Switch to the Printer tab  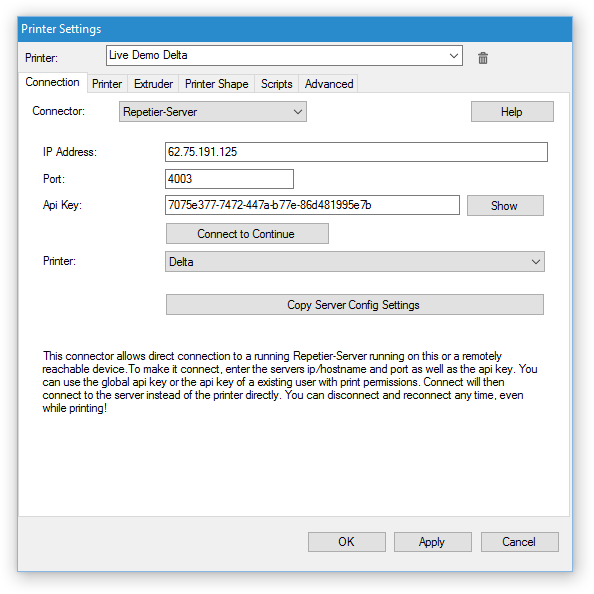click(107, 84)
